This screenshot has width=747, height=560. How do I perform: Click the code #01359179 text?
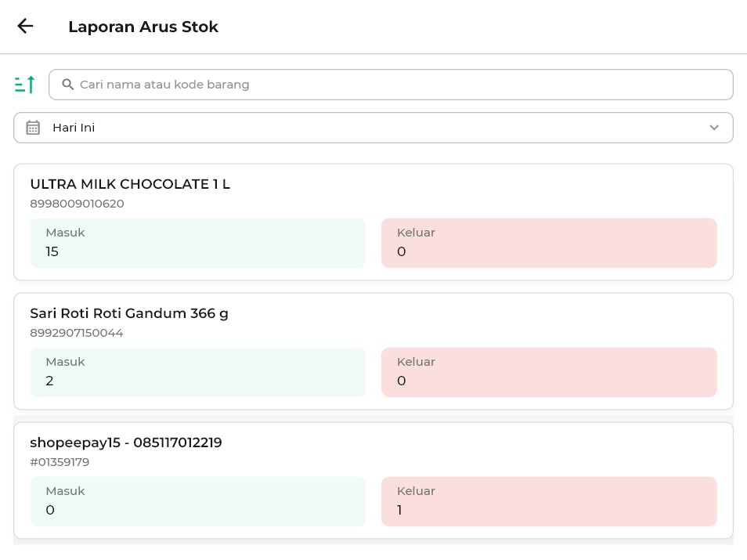[x=60, y=463]
